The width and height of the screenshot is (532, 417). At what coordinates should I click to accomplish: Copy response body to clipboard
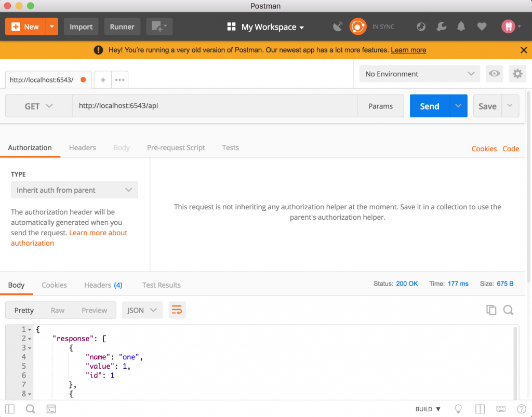click(491, 310)
